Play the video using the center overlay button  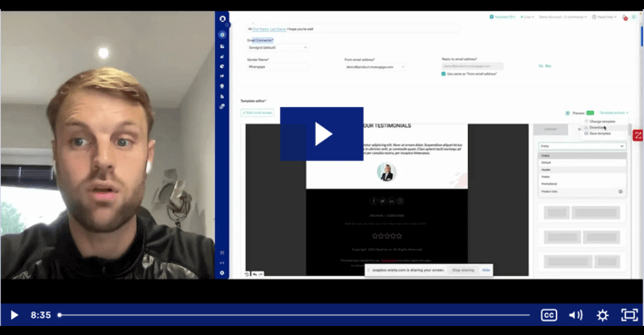tap(322, 134)
